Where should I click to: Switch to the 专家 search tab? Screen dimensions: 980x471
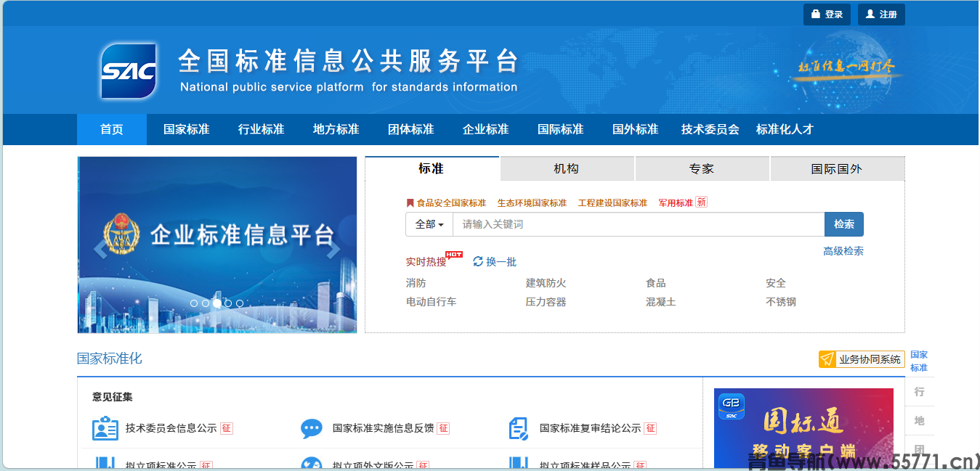click(x=702, y=168)
